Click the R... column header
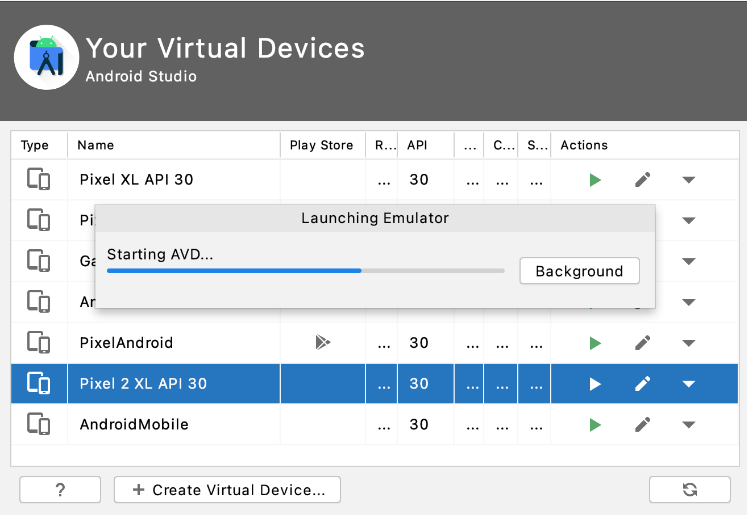 coord(382,145)
